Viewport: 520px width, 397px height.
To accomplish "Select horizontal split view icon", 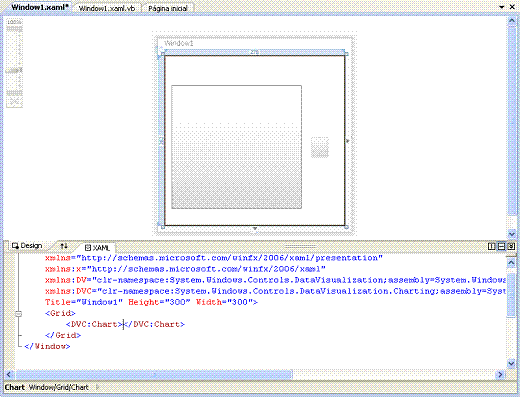I will [x=501, y=246].
